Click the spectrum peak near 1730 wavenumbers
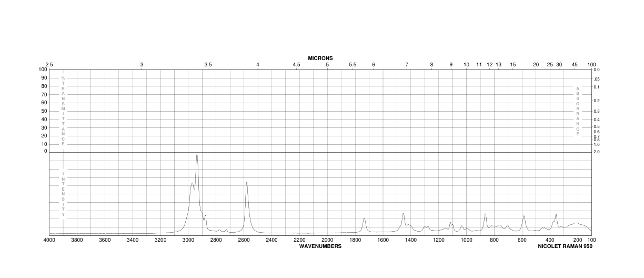The width and height of the screenshot is (644, 278). 364,219
